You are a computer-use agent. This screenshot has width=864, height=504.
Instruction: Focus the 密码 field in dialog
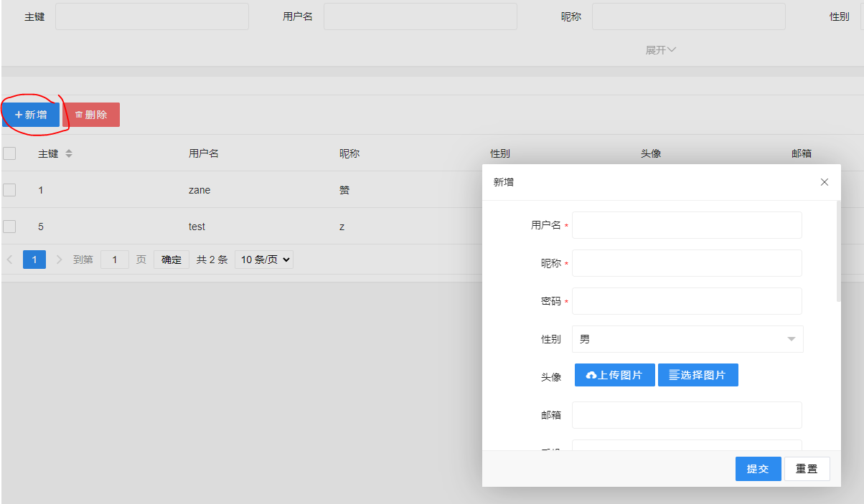687,301
